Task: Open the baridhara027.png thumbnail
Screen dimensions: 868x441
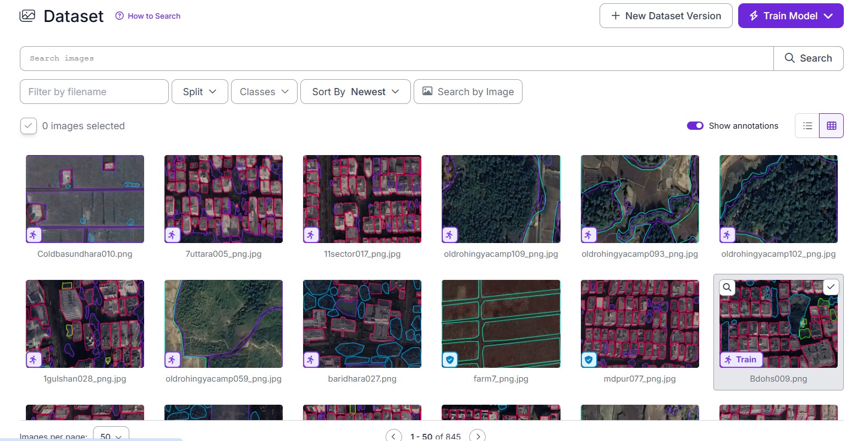Action: point(362,324)
